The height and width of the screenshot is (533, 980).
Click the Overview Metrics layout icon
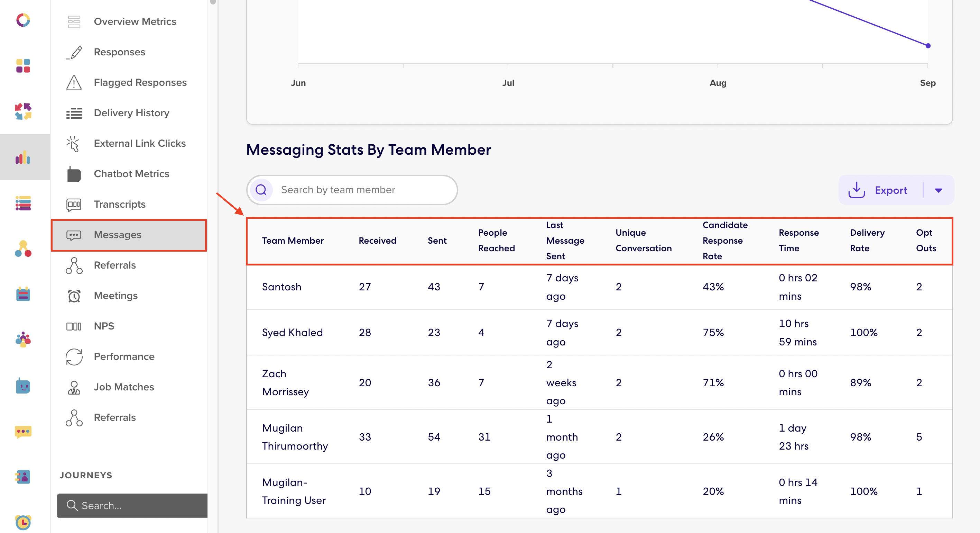(74, 22)
